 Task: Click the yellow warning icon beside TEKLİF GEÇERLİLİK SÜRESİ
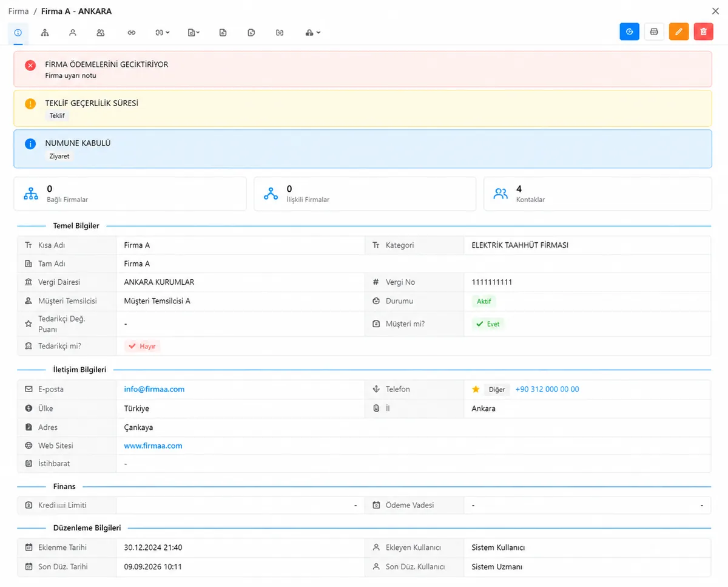[x=30, y=104]
